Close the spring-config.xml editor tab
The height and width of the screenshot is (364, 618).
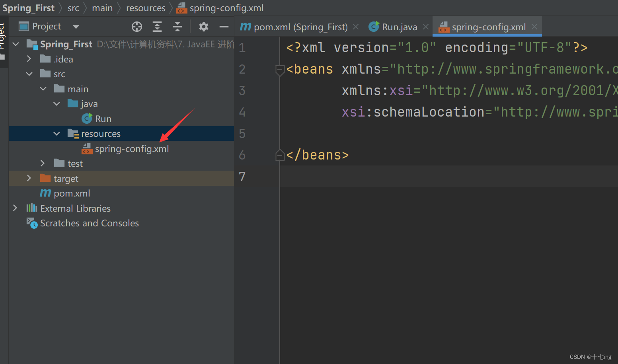coord(534,27)
